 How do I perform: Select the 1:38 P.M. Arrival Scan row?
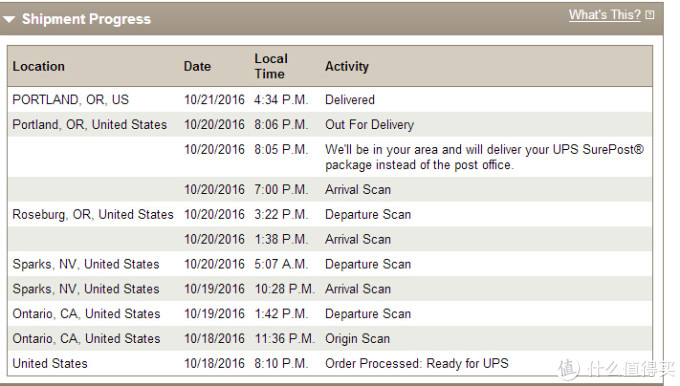pos(330,239)
